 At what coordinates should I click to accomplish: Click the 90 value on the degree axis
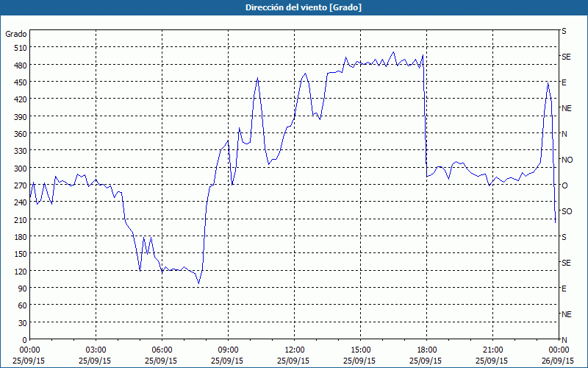23,288
